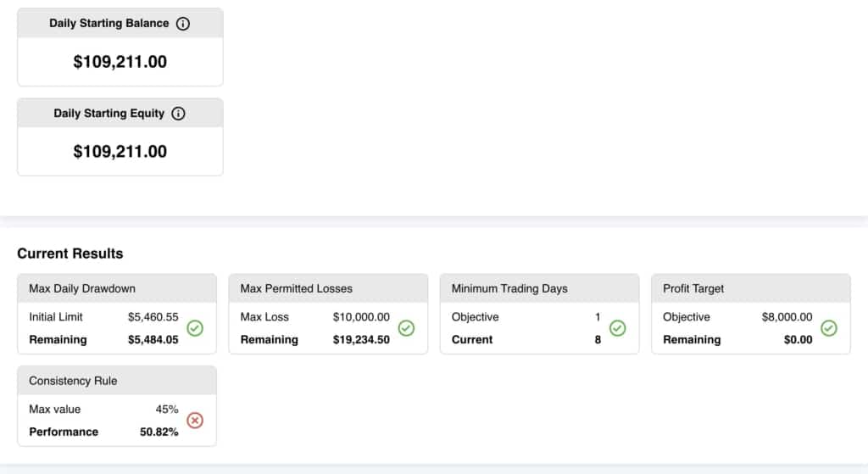Click the Performance label
Screen dimensions: 868x474
tap(64, 432)
